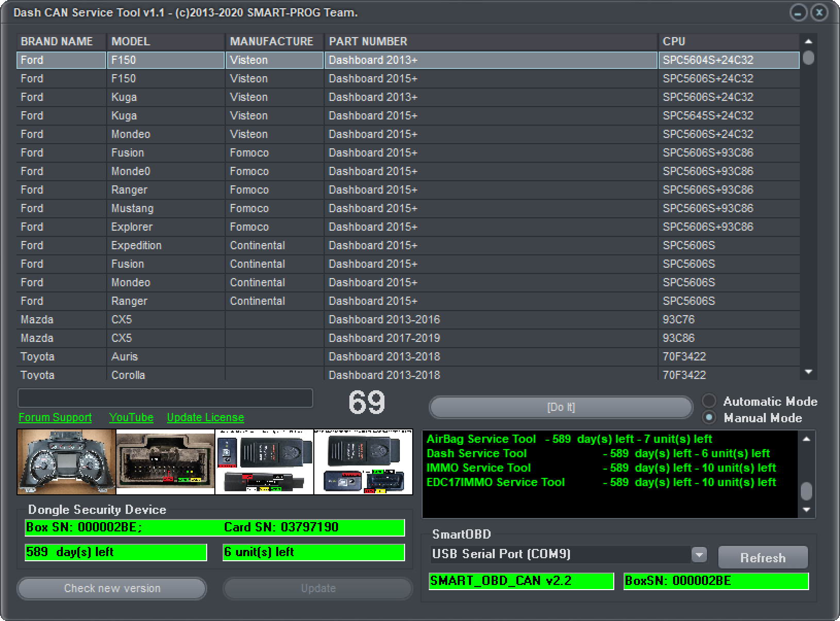Click the minimize window icon

[x=799, y=12]
